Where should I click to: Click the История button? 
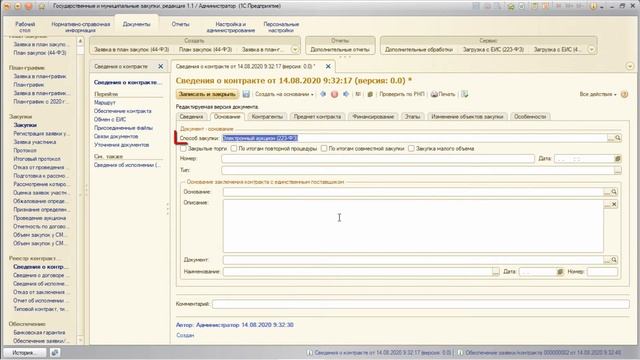click(24, 352)
